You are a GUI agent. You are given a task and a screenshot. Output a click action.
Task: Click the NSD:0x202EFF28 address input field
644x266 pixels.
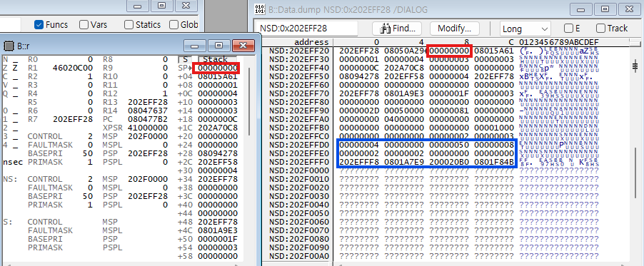click(306, 29)
